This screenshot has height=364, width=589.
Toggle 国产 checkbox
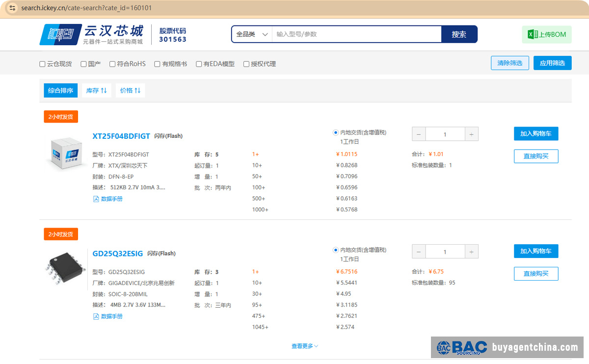[83, 64]
